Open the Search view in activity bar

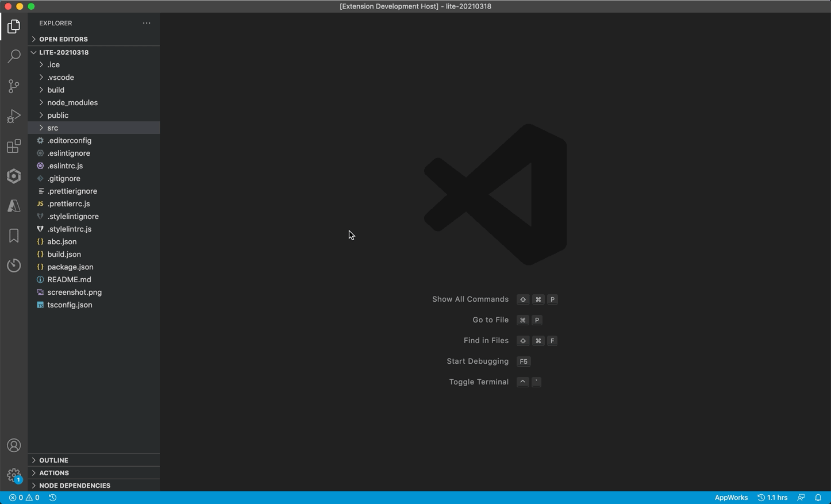point(14,56)
